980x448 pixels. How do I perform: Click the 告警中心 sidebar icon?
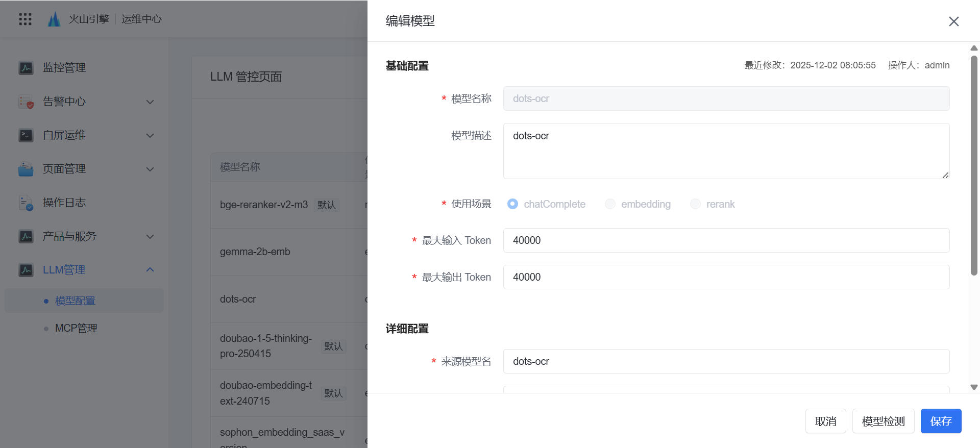coord(26,102)
